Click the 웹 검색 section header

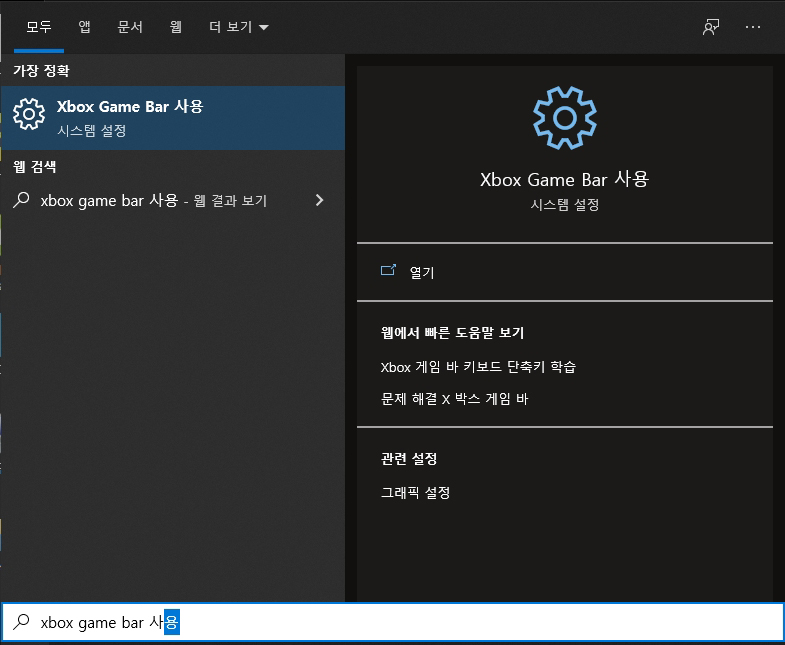(x=35, y=167)
